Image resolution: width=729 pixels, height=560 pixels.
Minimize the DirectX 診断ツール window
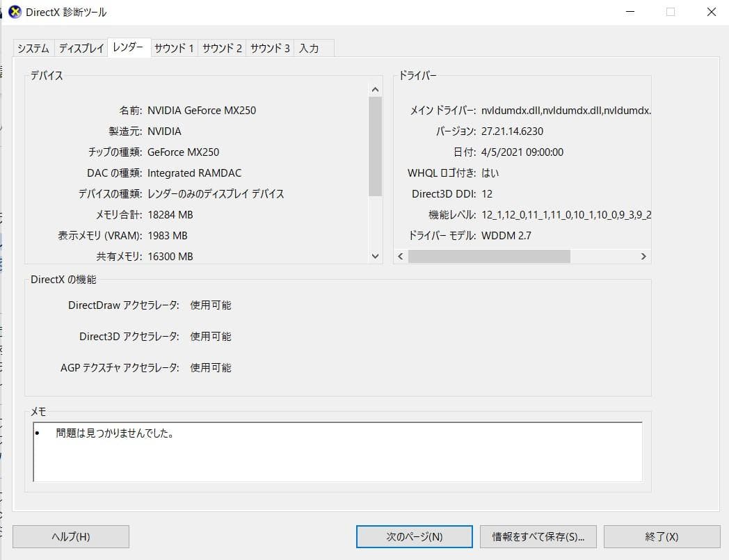(630, 12)
